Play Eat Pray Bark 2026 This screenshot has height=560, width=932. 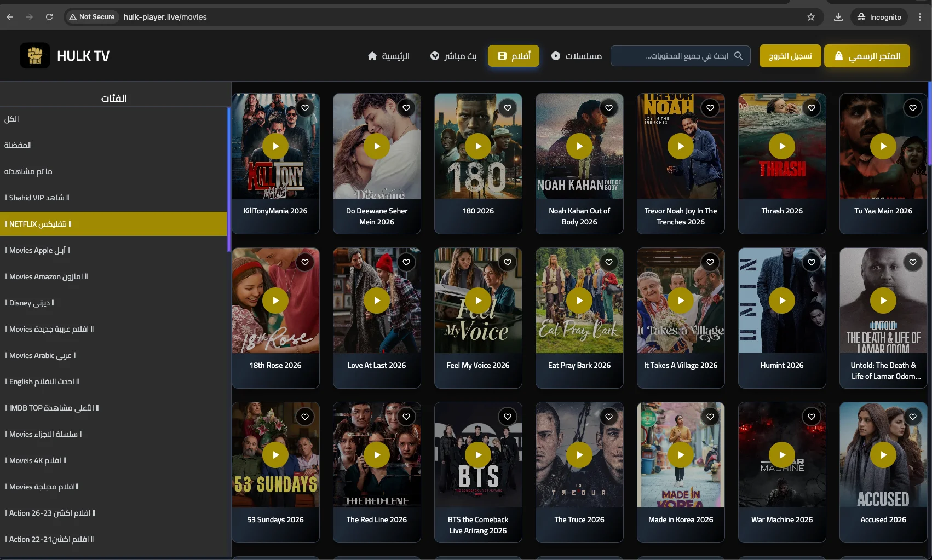(579, 301)
